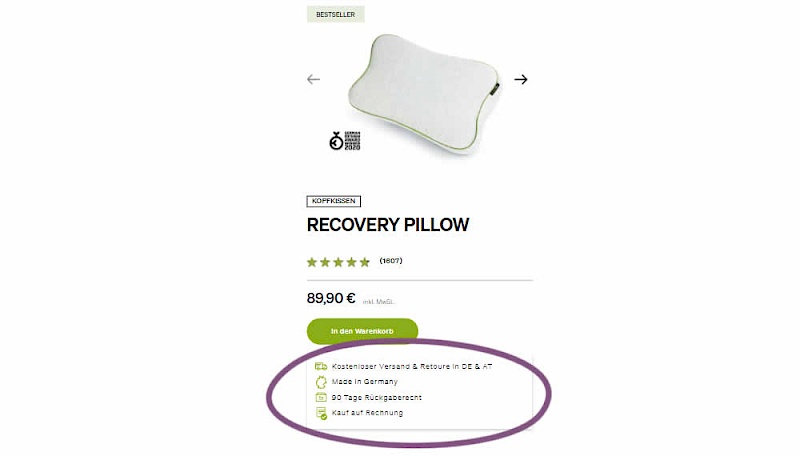The height and width of the screenshot is (456, 800).
Task: Click the Bestseller badge label
Action: click(x=336, y=14)
